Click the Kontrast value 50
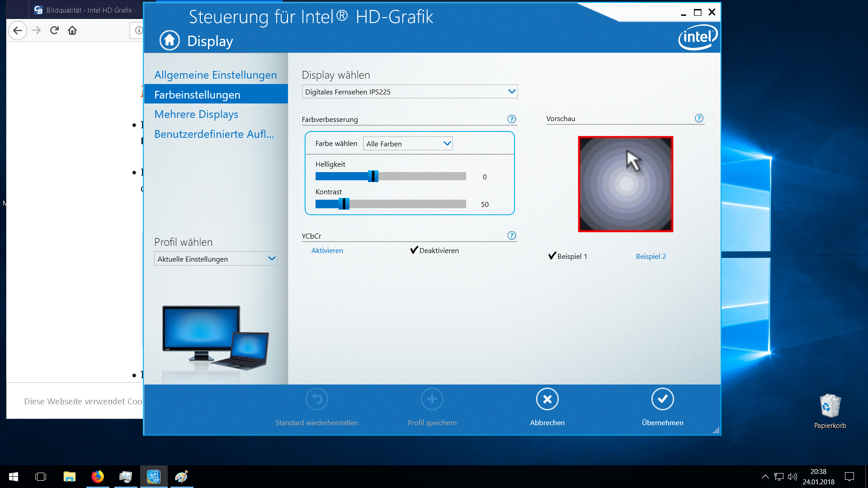 click(x=485, y=204)
